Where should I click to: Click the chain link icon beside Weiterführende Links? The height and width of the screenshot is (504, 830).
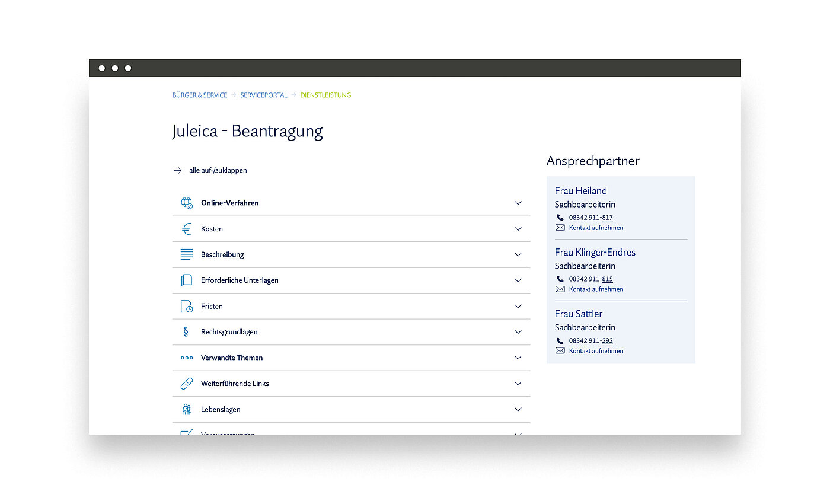click(x=187, y=384)
